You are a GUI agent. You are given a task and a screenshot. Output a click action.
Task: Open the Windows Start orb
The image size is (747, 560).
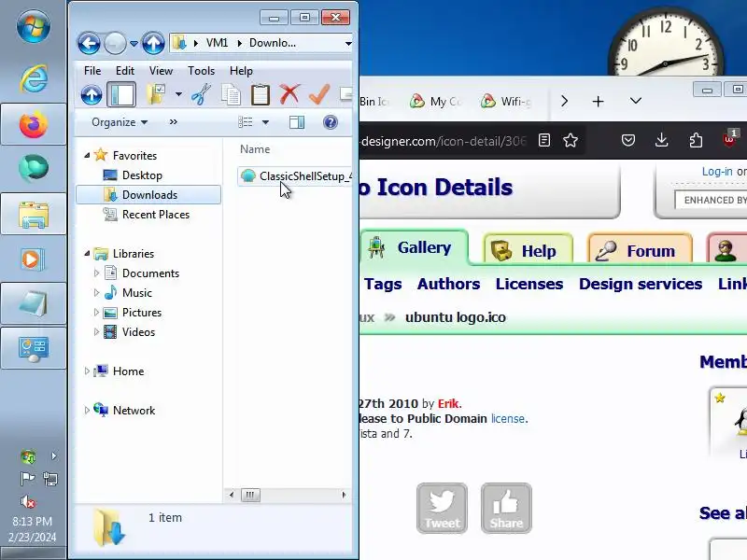coord(33,26)
